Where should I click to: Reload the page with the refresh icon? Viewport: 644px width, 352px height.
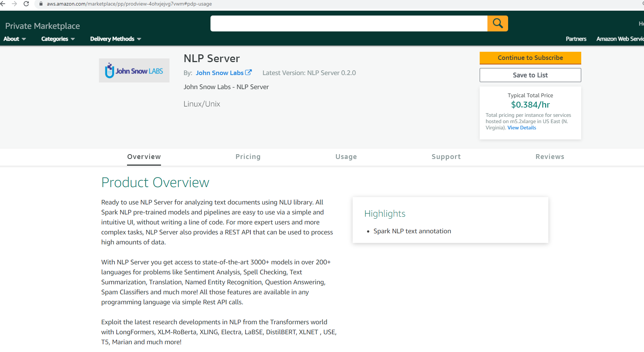(26, 4)
